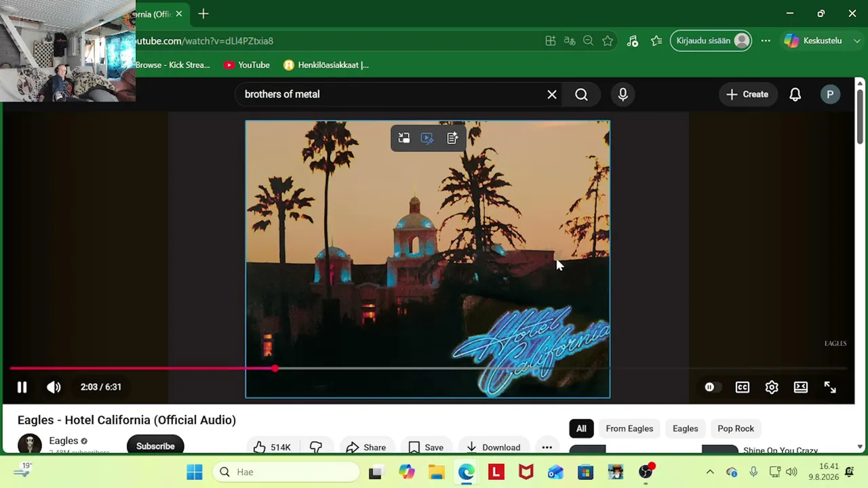Click the notes icon on the video overlay

coord(452,138)
